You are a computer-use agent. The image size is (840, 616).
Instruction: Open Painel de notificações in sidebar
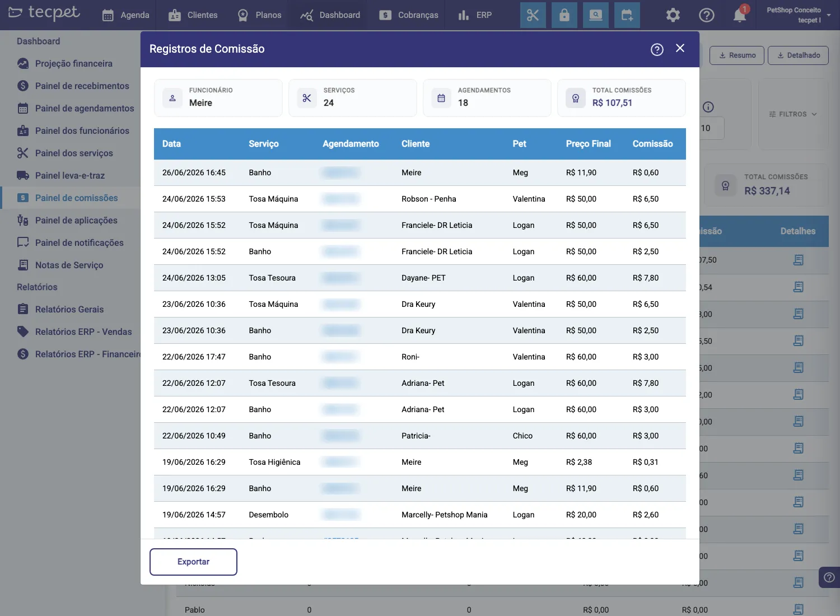[x=70, y=242]
